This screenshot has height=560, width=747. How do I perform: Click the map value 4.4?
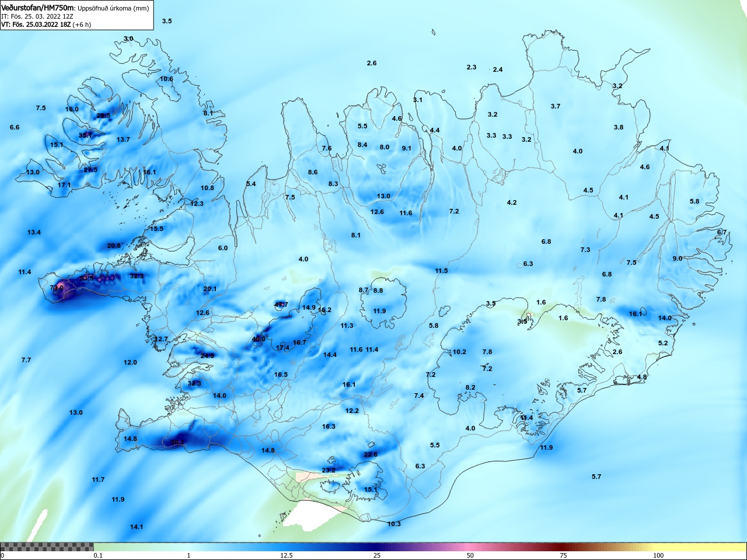pos(435,131)
